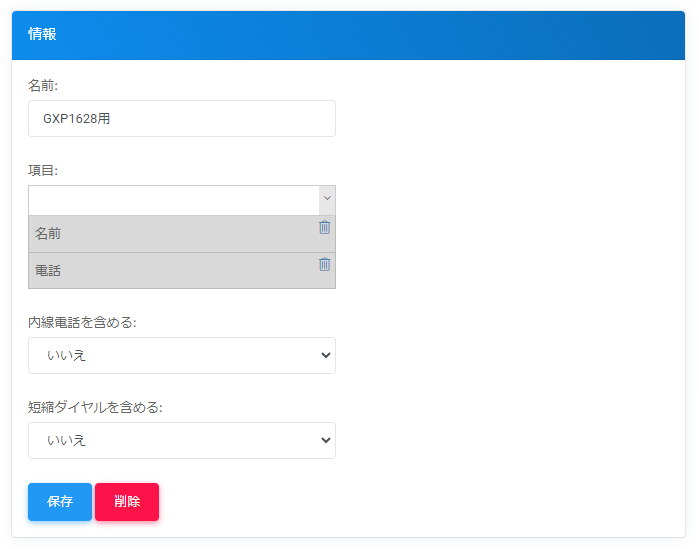Click the 名前: field label
699x549 pixels.
[x=43, y=86]
